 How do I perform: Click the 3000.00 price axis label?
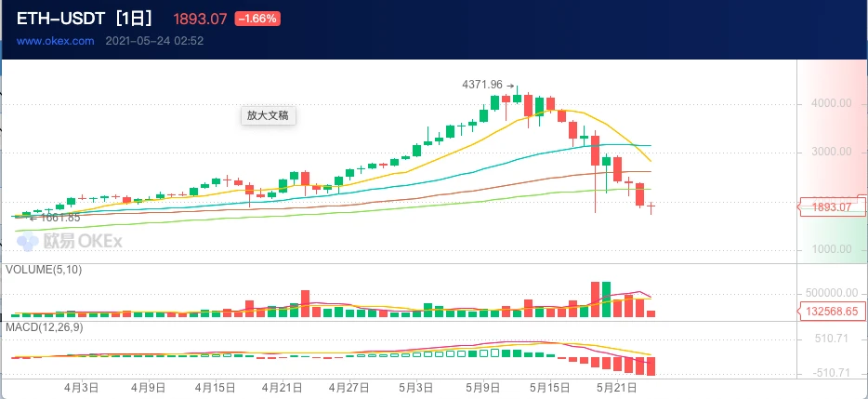coord(832,153)
